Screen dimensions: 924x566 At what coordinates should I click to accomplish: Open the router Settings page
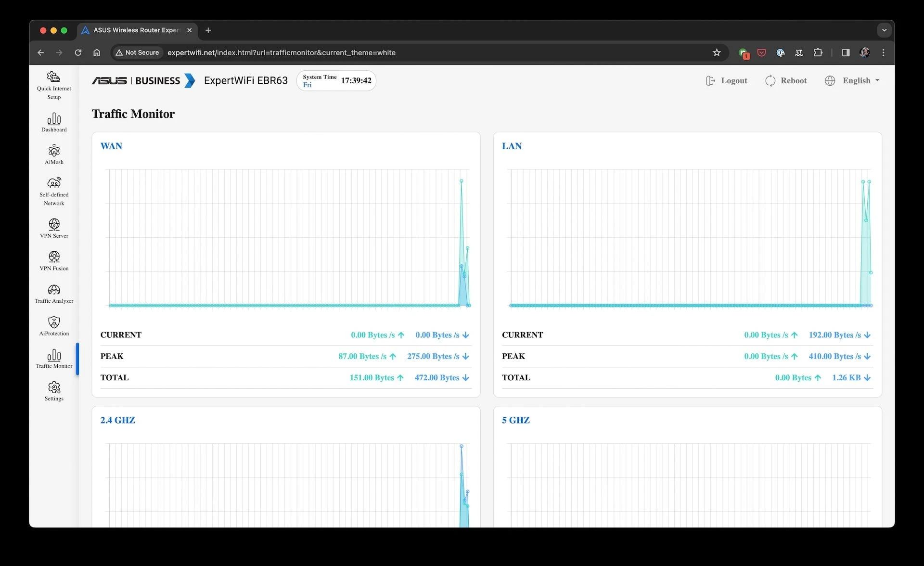pos(54,391)
